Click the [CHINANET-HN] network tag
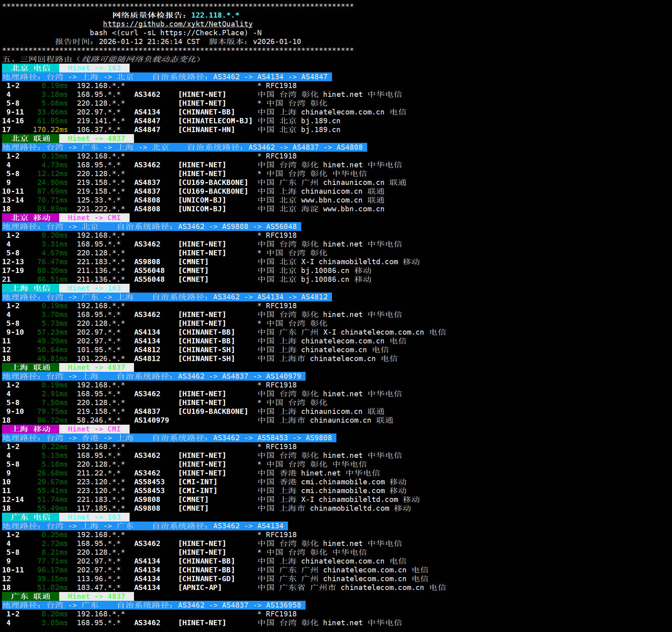This screenshot has width=672, height=632. point(206,130)
